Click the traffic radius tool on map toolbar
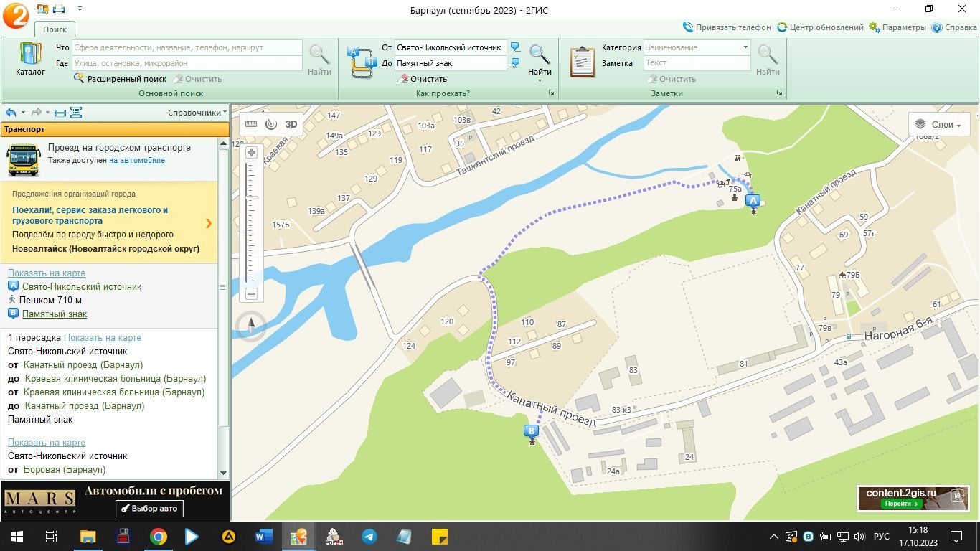 tap(270, 124)
